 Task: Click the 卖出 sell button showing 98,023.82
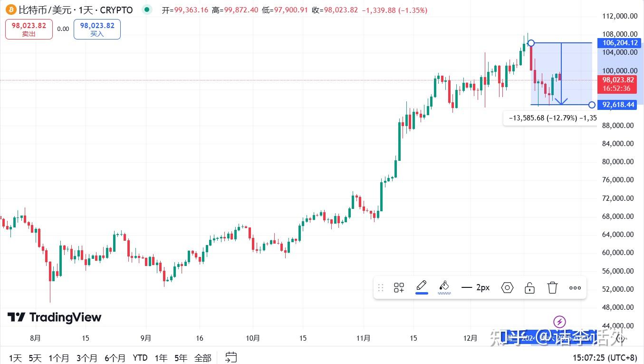tap(29, 29)
